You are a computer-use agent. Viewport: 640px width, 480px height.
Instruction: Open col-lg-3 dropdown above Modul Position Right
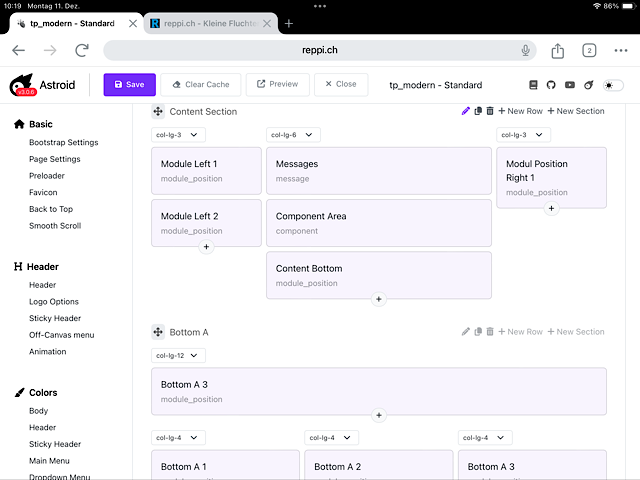point(524,135)
